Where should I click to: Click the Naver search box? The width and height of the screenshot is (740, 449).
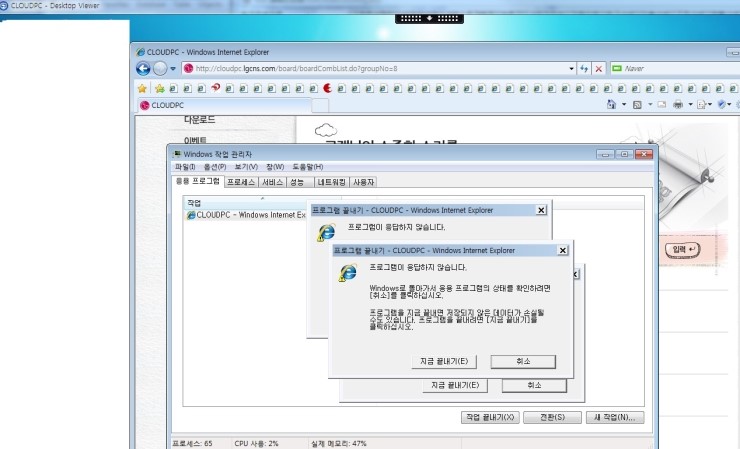pyautogui.click(x=675, y=68)
